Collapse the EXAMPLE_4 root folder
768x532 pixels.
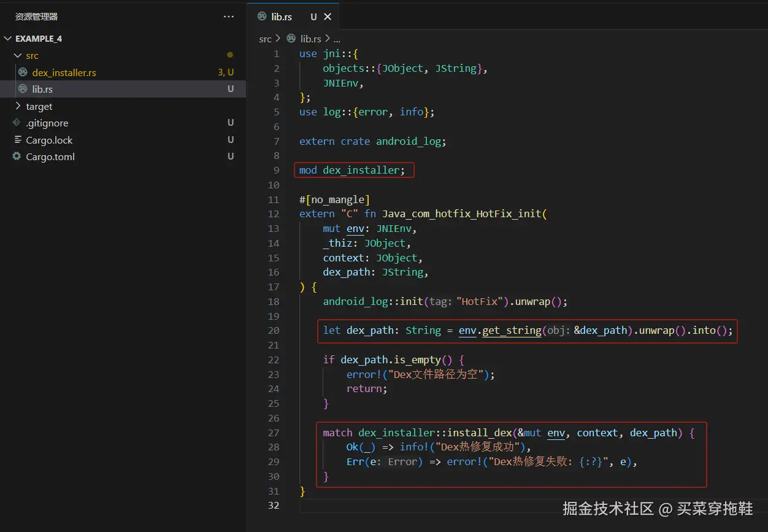tap(7, 39)
